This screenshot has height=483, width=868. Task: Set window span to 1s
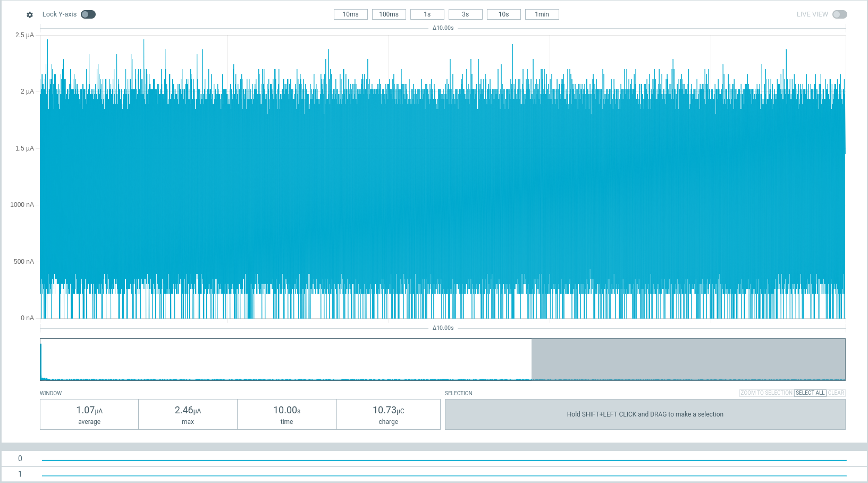(x=427, y=14)
